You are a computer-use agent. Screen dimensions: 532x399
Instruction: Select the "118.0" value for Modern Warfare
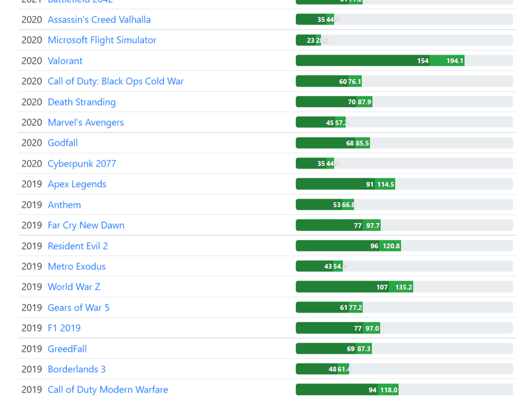(389, 390)
